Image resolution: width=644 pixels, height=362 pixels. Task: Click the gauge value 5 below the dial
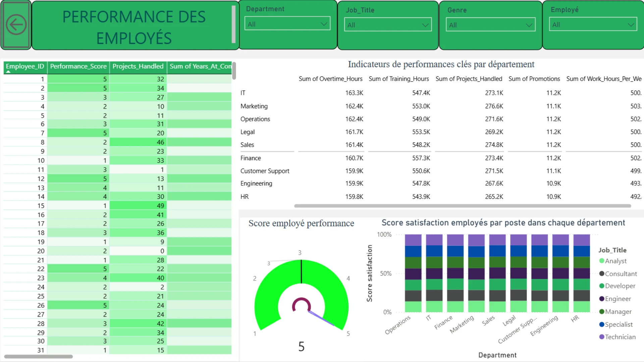pos(302,347)
